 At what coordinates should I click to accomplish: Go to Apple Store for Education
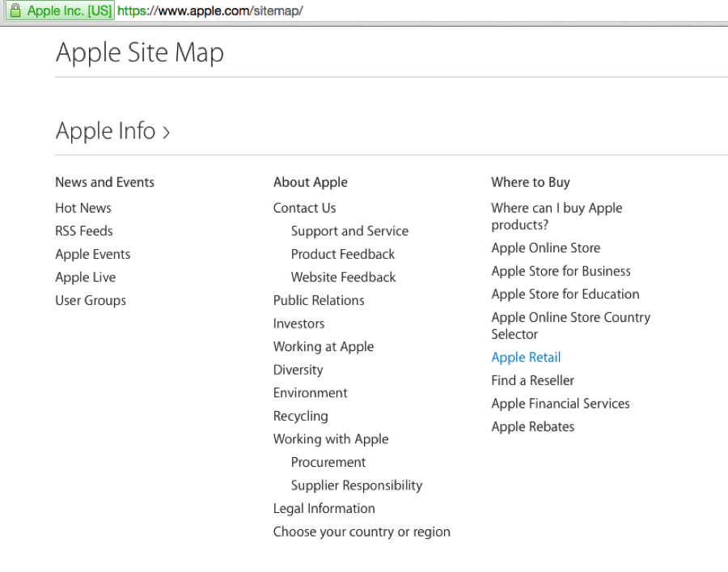[x=565, y=294]
